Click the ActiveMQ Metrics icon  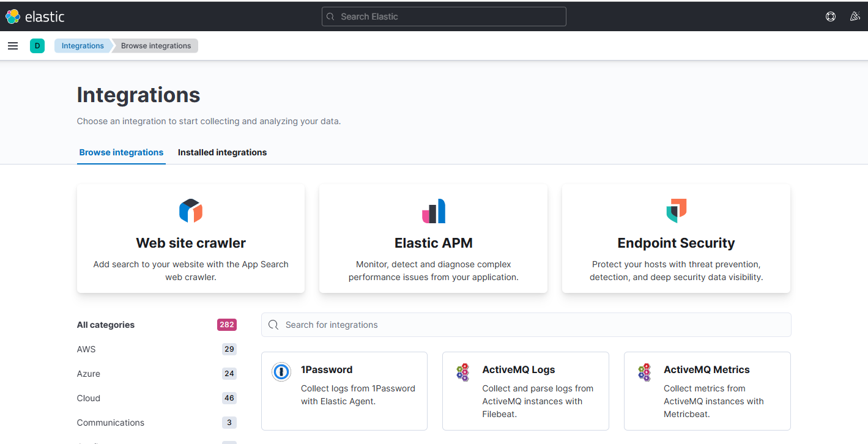645,372
